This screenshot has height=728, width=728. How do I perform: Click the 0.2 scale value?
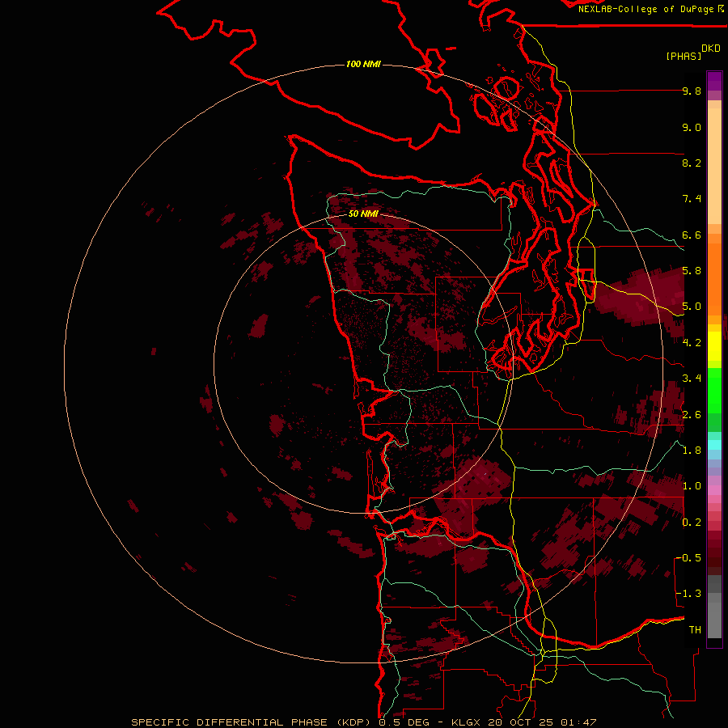click(692, 523)
